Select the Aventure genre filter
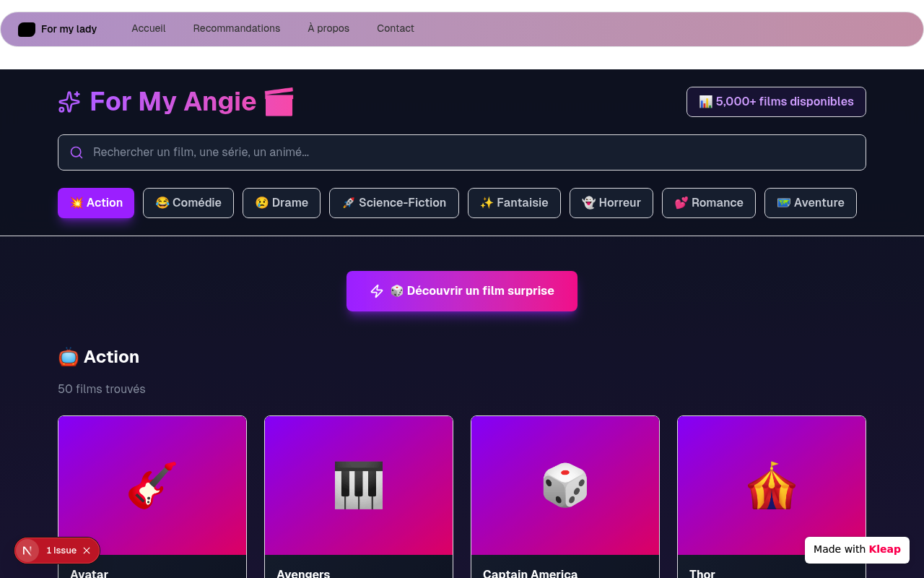The image size is (924, 578). (x=811, y=203)
